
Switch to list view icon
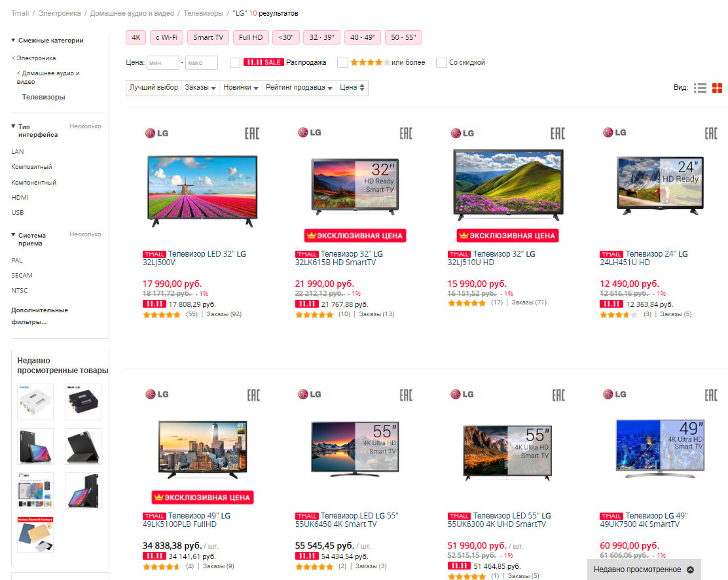700,88
